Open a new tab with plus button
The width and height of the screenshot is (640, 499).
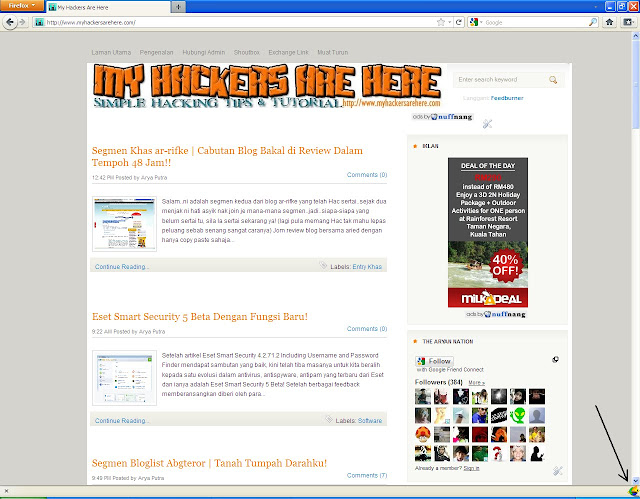click(x=178, y=7)
